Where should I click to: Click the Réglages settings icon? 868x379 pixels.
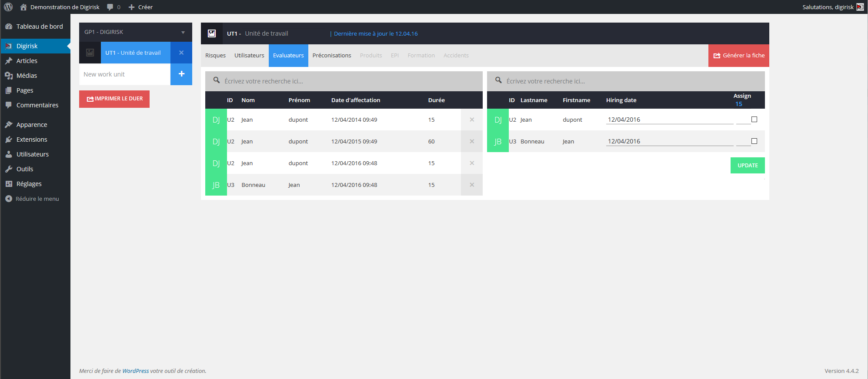(9, 184)
